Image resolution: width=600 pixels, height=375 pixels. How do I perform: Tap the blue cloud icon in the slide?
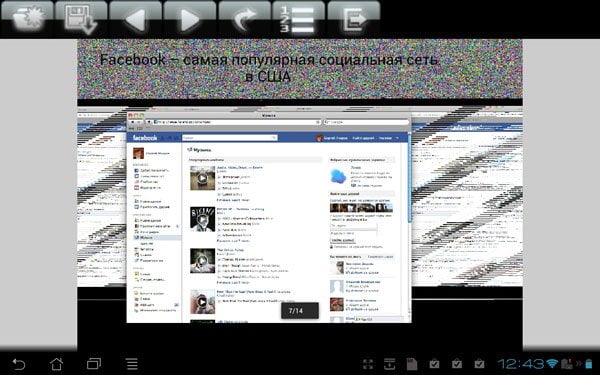click(338, 176)
